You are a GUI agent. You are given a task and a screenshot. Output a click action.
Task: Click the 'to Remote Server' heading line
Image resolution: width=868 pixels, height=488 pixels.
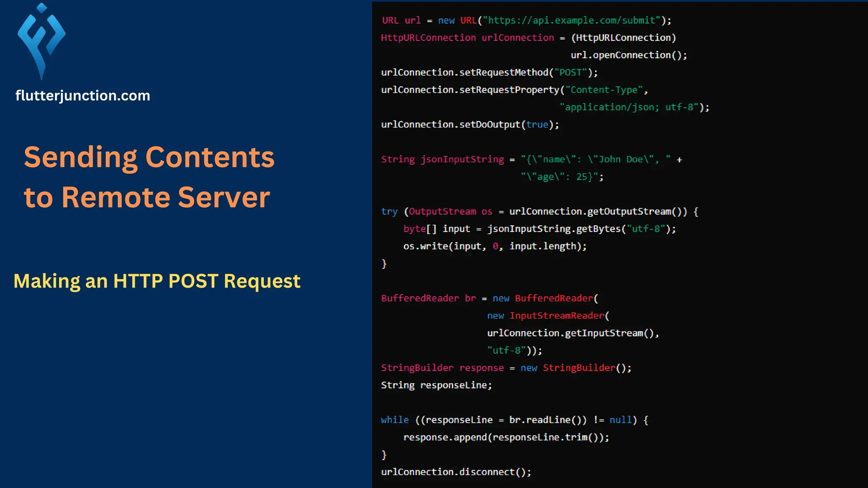(147, 197)
